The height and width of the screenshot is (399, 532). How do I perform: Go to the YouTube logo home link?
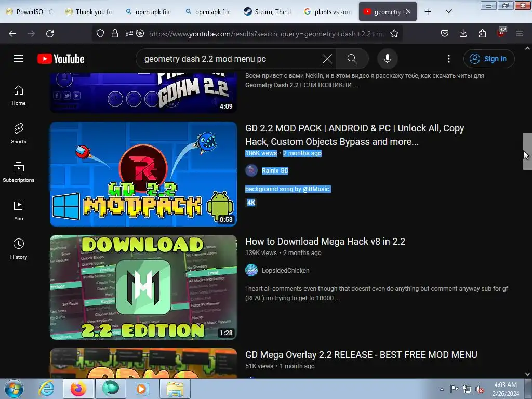click(61, 59)
